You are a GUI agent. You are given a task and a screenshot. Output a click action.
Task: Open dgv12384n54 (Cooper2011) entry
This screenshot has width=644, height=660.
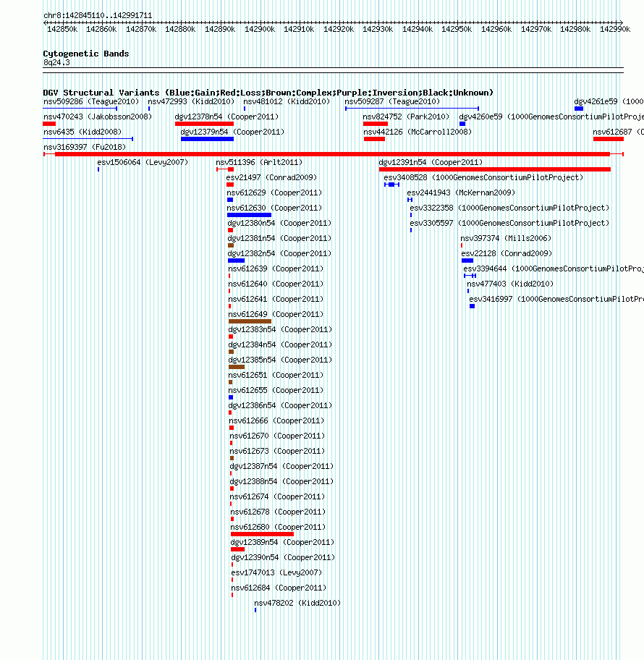coord(280,344)
